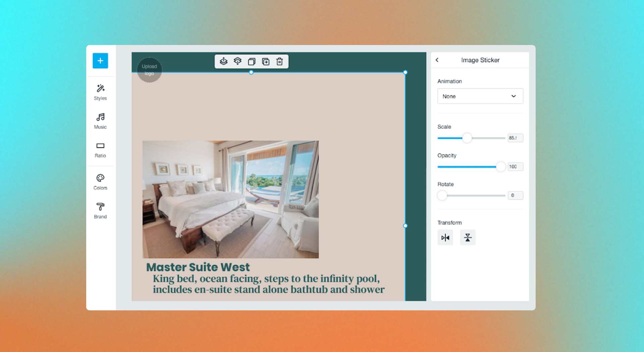Open the Ratio settings
The height and width of the screenshot is (352, 644).
pyautogui.click(x=100, y=150)
